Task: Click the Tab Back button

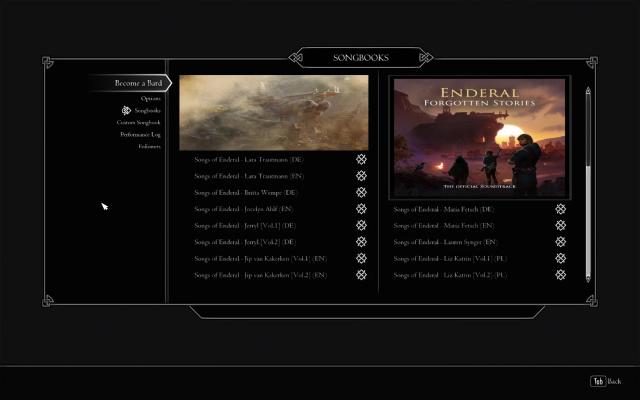Action: [x=606, y=381]
